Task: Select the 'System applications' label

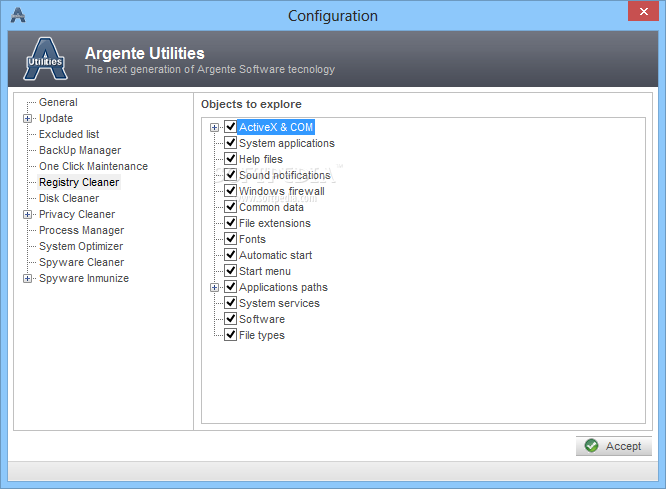Action: [287, 143]
